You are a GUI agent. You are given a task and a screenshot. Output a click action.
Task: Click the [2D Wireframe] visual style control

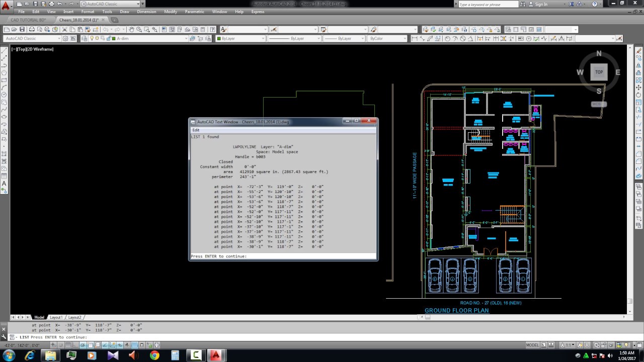coord(40,49)
